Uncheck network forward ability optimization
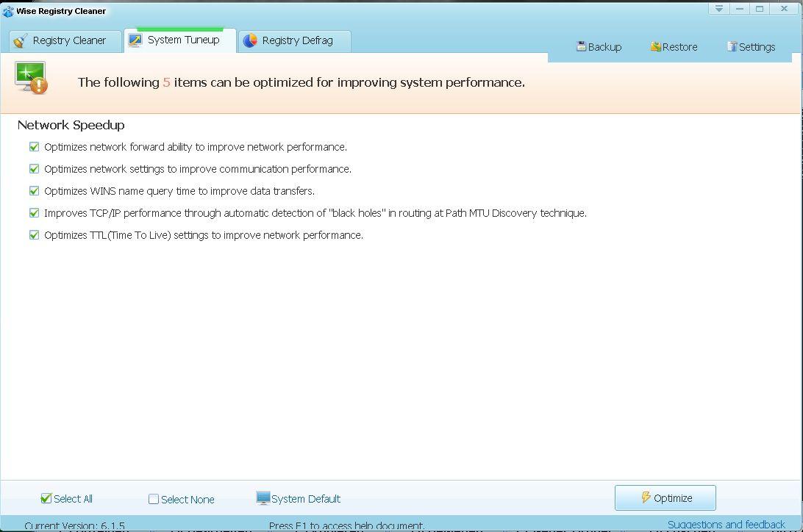This screenshot has width=803, height=532. pos(35,147)
